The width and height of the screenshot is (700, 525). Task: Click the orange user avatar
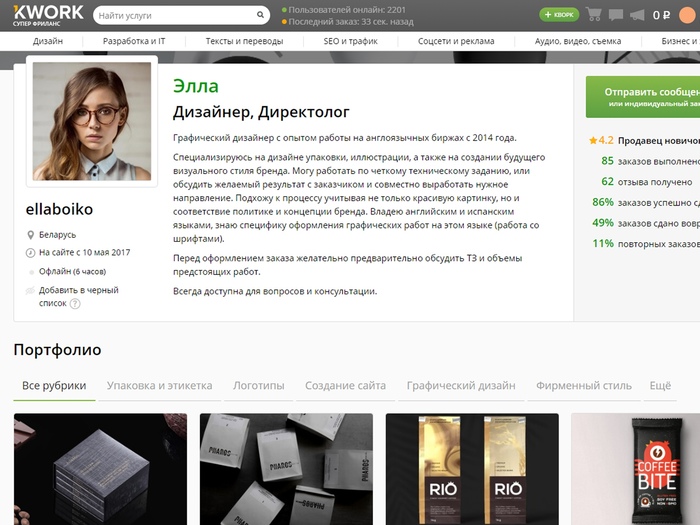click(x=687, y=15)
